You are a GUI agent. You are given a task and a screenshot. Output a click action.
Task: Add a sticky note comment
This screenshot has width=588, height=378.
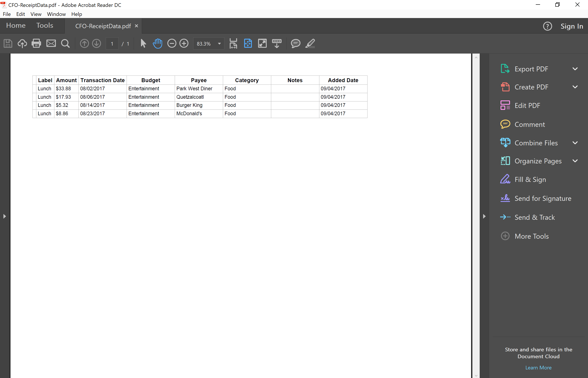[296, 43]
